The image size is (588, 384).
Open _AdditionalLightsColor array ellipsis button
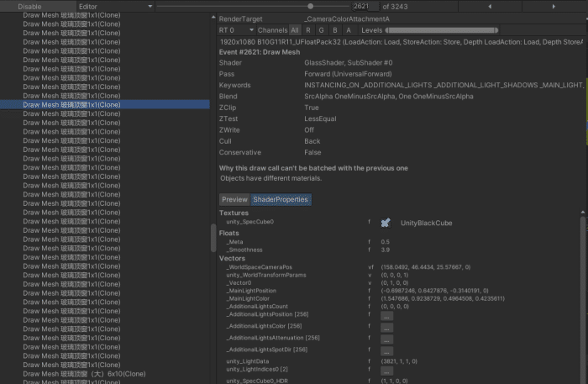(x=386, y=329)
